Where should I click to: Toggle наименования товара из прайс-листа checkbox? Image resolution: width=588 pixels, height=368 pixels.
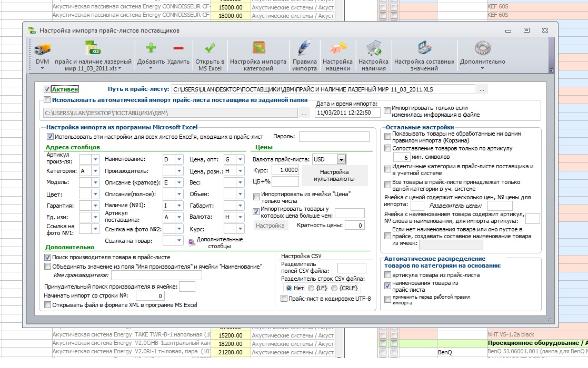(388, 285)
